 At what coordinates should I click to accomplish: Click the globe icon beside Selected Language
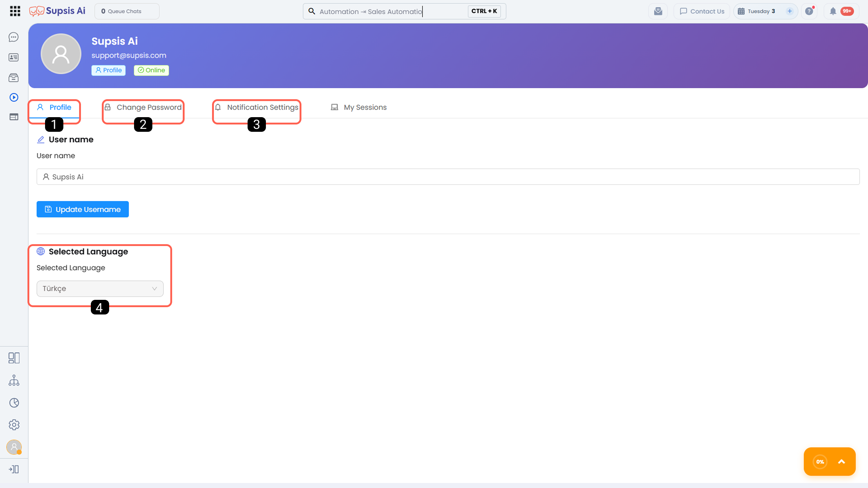[41, 252]
